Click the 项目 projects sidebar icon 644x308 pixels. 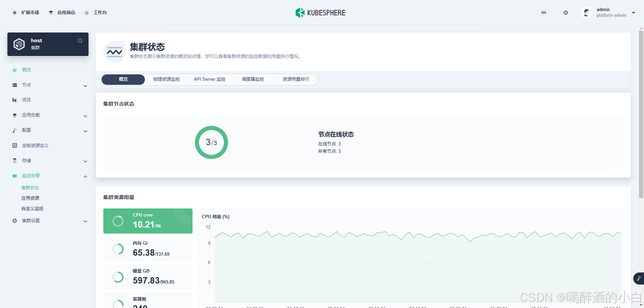(15, 100)
